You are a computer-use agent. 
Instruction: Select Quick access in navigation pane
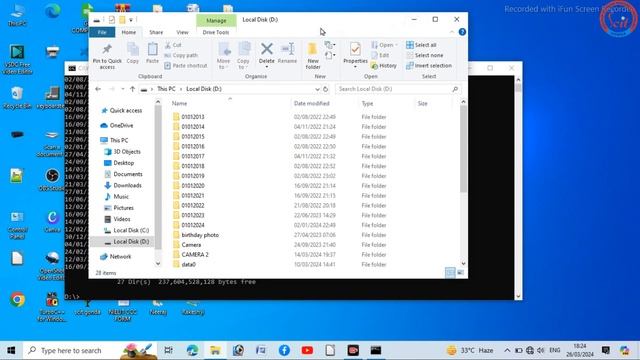click(x=122, y=111)
